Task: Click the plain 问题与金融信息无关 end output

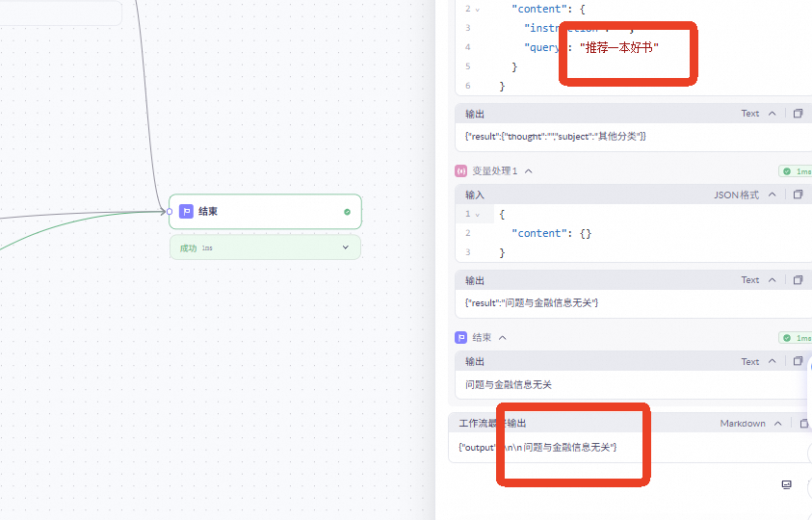Action: (509, 384)
